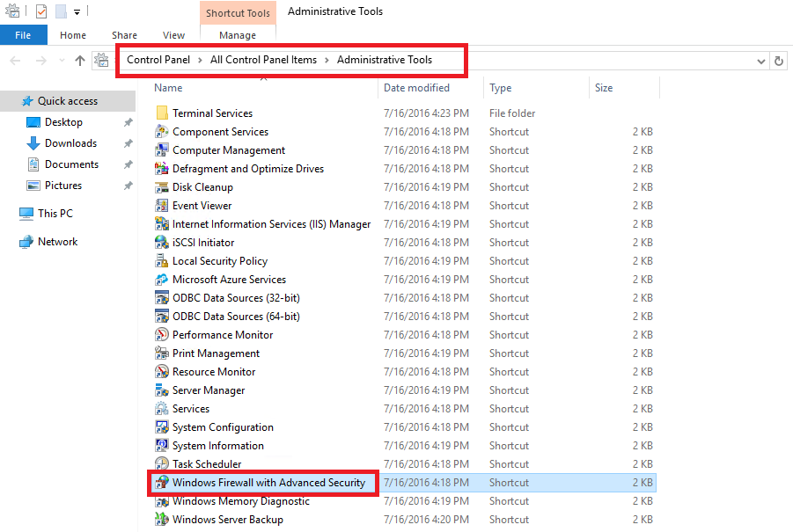Select the Resource Monitor icon
This screenshot has width=793, height=532.
pos(162,371)
